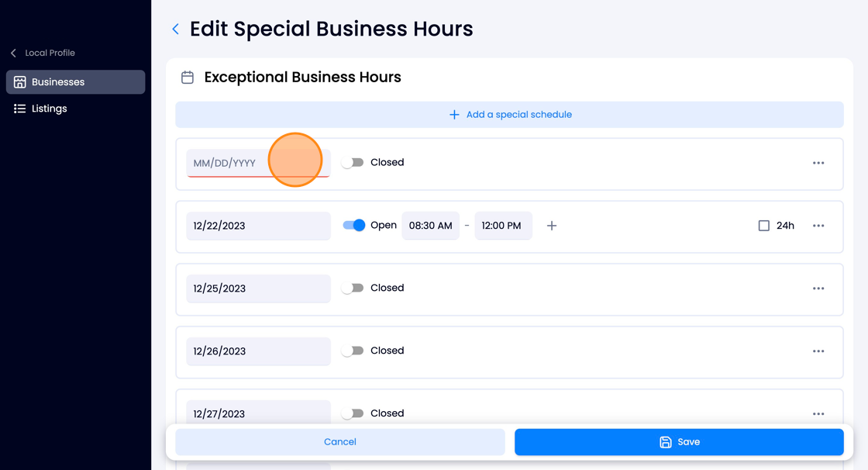Open three-dot menu for 12/22/2023 row
Viewport: 868px width, 470px height.
[x=818, y=226]
